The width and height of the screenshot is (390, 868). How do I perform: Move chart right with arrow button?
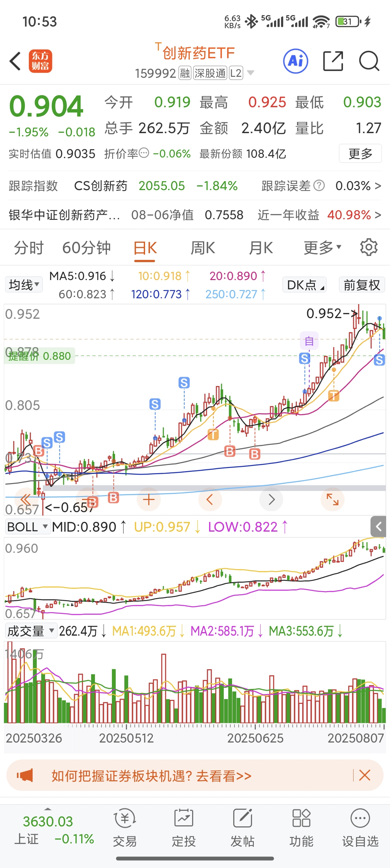tap(271, 499)
